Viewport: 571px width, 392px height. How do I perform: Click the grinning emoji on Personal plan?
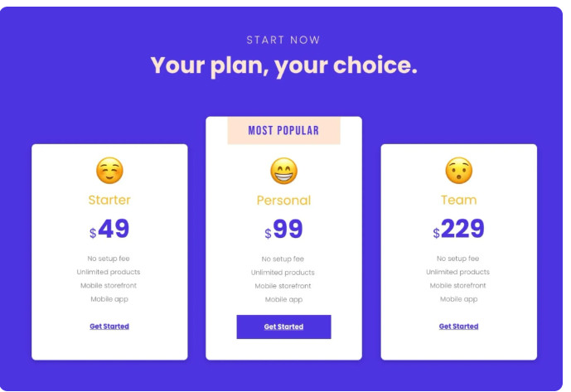point(283,171)
